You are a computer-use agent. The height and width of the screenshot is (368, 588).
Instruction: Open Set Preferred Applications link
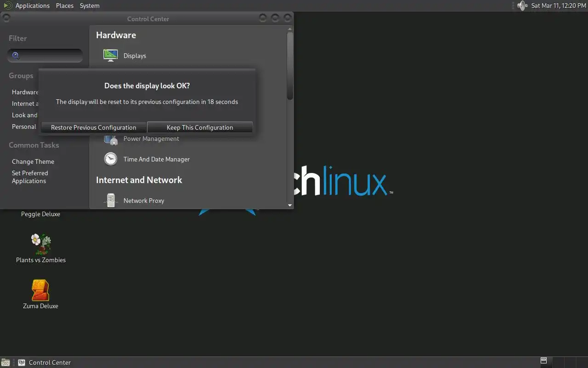pyautogui.click(x=30, y=177)
